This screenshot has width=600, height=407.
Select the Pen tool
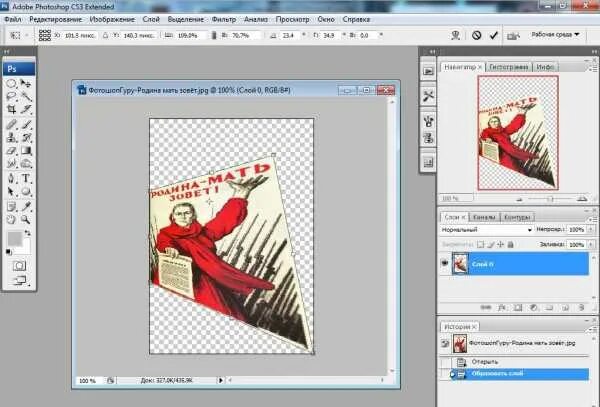pyautogui.click(x=11, y=178)
